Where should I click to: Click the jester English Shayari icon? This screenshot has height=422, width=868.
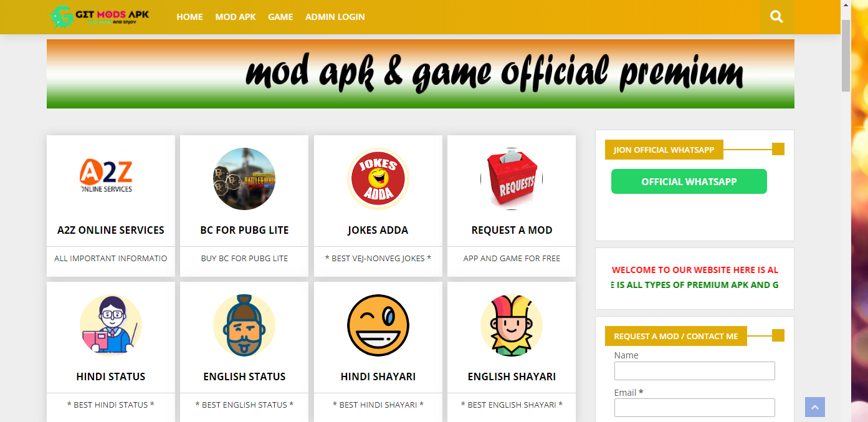click(x=512, y=325)
